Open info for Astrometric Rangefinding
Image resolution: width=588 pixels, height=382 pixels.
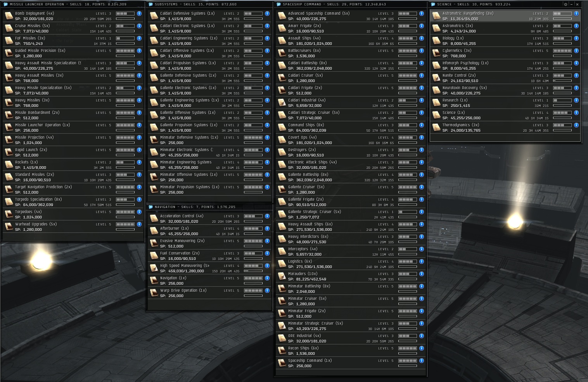(x=576, y=14)
